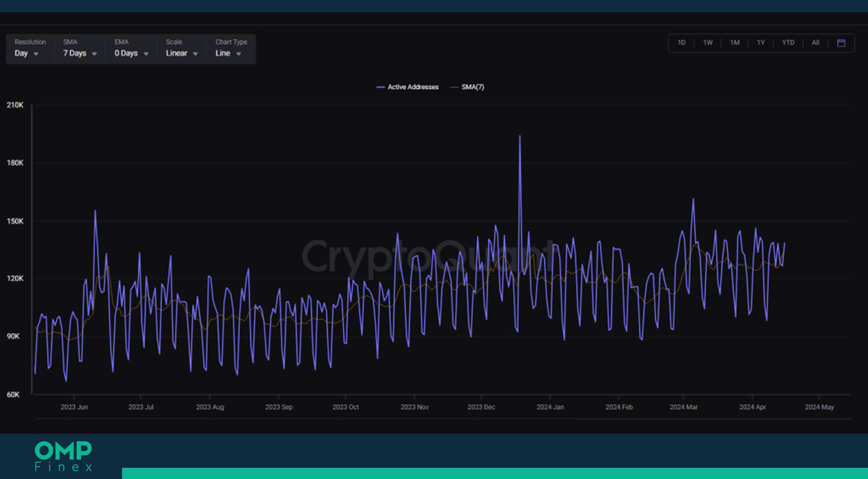This screenshot has width=868, height=479.
Task: Select the 1D time range
Action: pyautogui.click(x=682, y=43)
